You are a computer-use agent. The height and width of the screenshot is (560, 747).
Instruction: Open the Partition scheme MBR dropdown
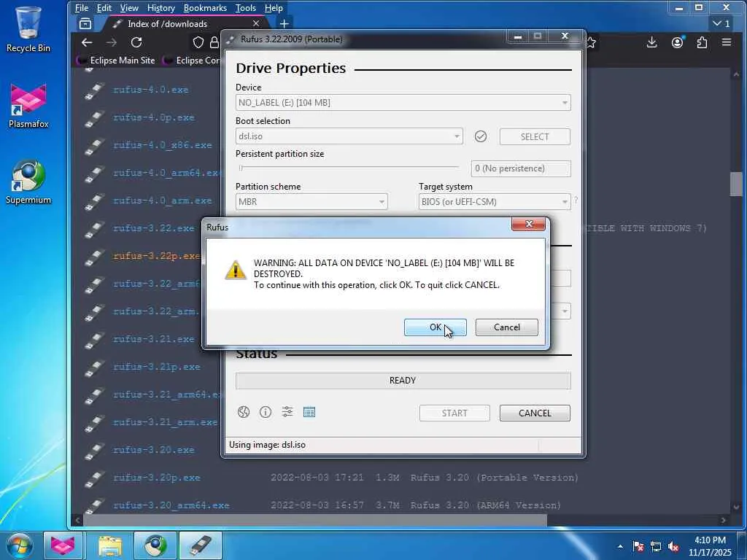[311, 201]
